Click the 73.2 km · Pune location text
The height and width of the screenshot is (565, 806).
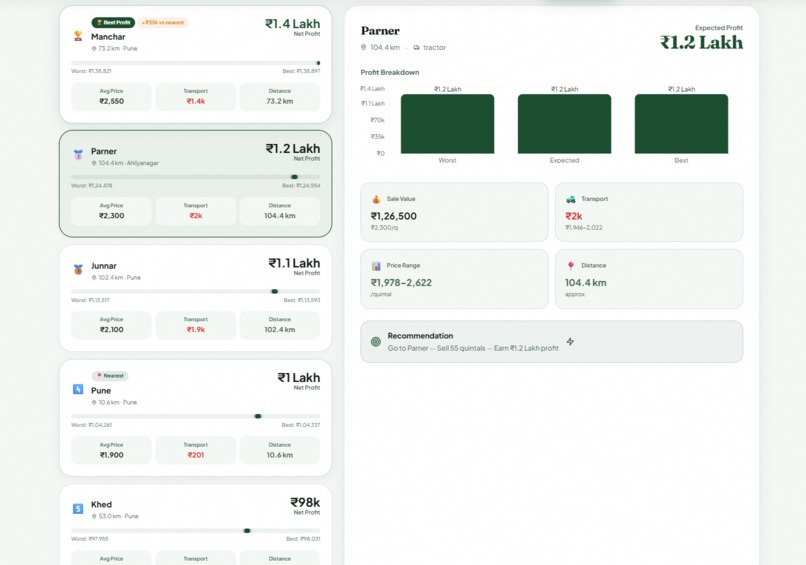pyautogui.click(x=118, y=48)
